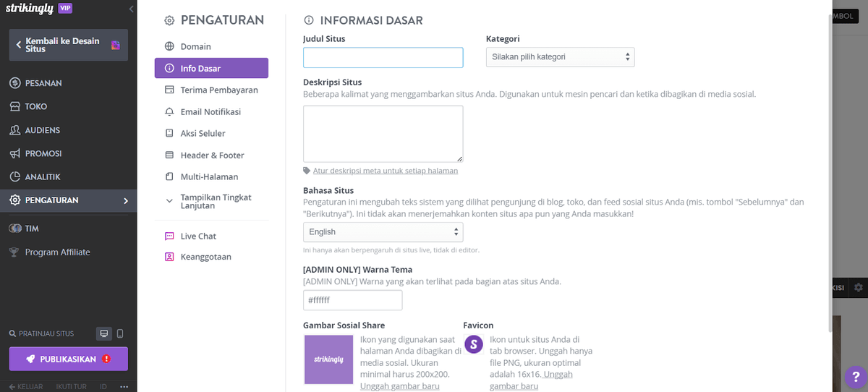Viewport: 868px width, 392px height.
Task: Click the Keanggotaan member icon
Action: pyautogui.click(x=169, y=257)
